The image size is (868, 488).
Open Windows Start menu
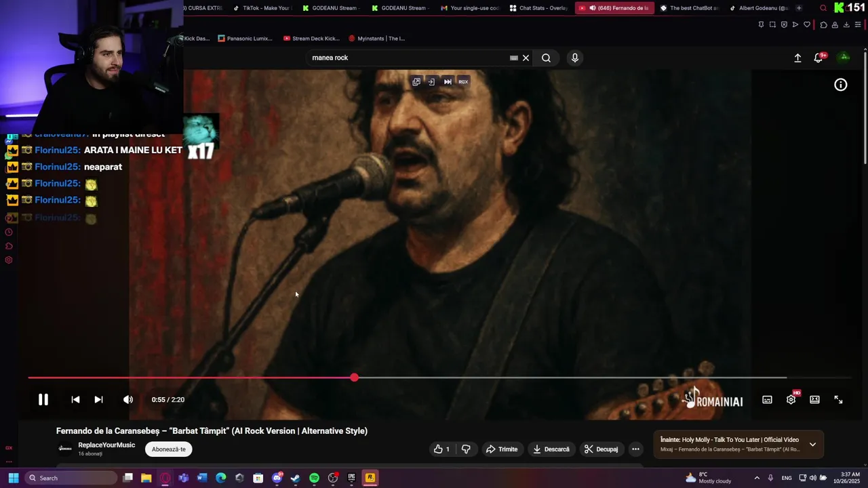13,478
